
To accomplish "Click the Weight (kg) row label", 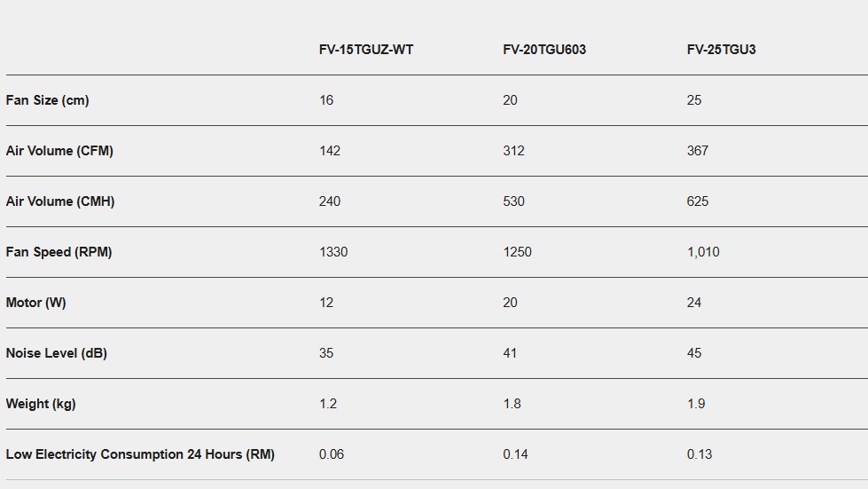I will tap(41, 404).
